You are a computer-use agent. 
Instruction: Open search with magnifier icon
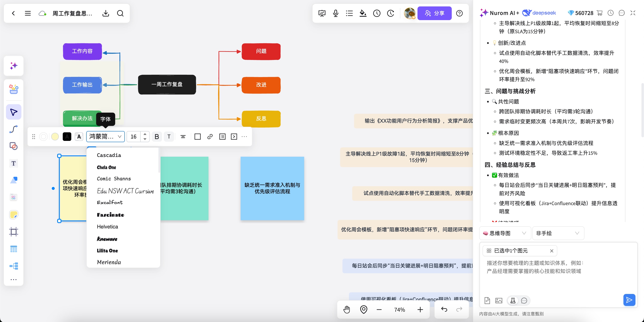[120, 13]
